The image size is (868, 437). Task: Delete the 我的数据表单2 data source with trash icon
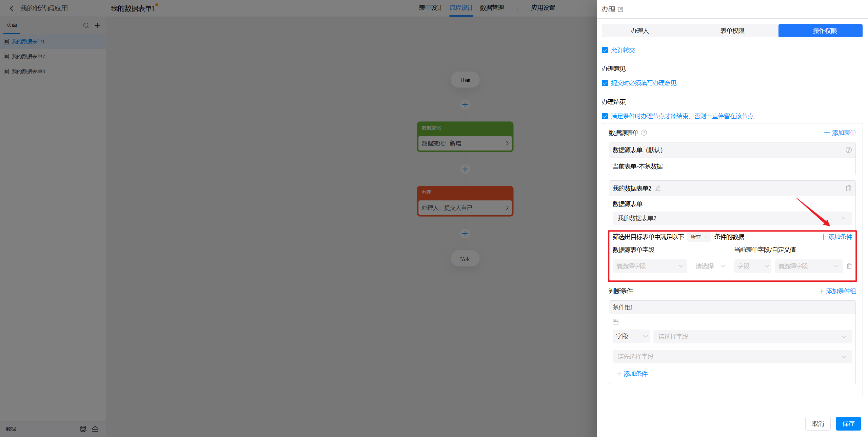(848, 188)
